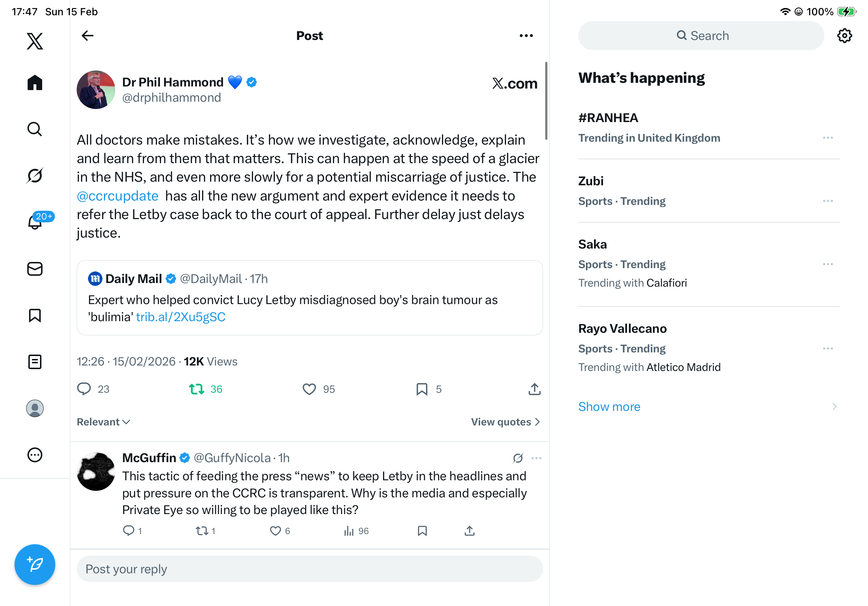The image size is (868, 606).
Task: Open Bookmarks in the left sidebar
Action: pos(35,315)
